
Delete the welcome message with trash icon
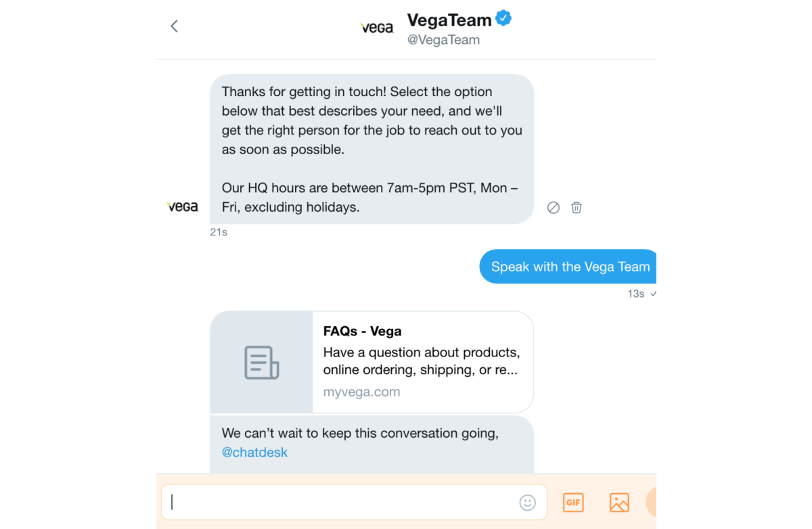pos(577,208)
